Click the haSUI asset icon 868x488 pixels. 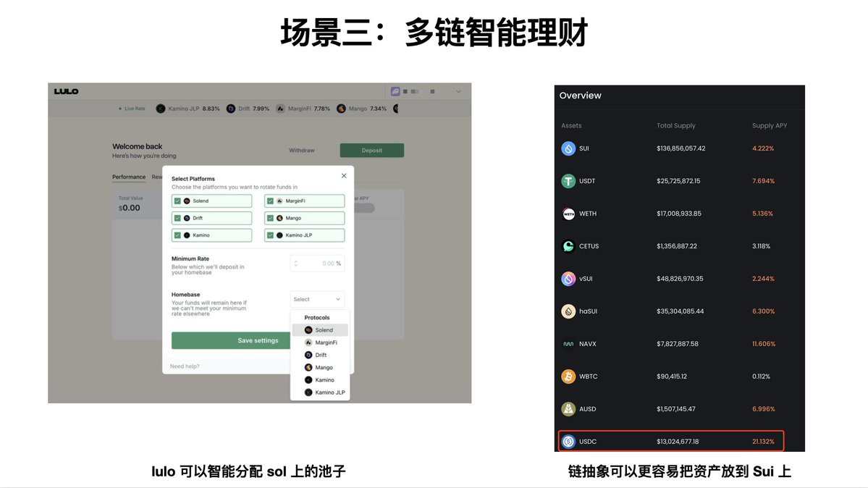[x=568, y=311]
